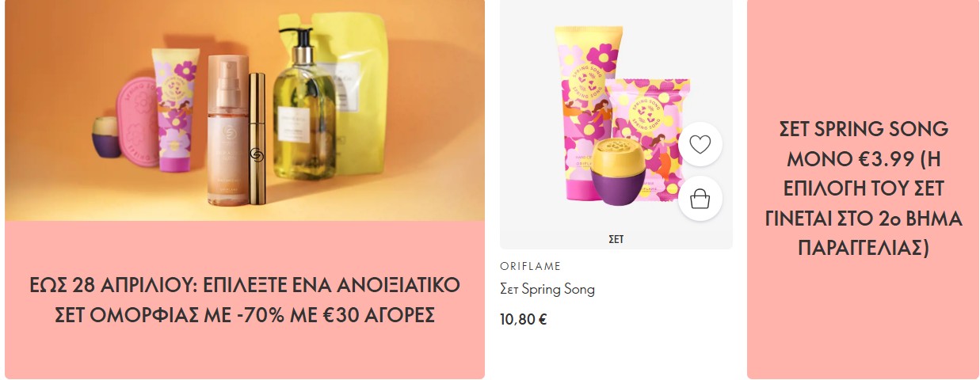Screen dimensions: 980x380
Task: Click the floral tube in the orange banner
Action: 176,109
